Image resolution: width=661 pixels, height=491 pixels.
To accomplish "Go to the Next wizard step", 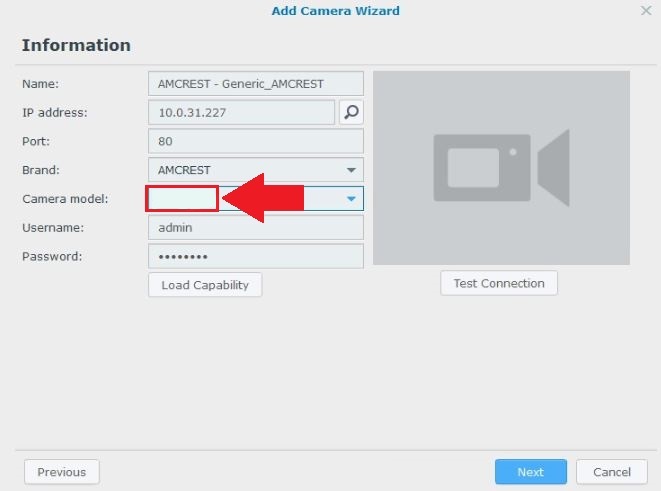I will pyautogui.click(x=531, y=472).
